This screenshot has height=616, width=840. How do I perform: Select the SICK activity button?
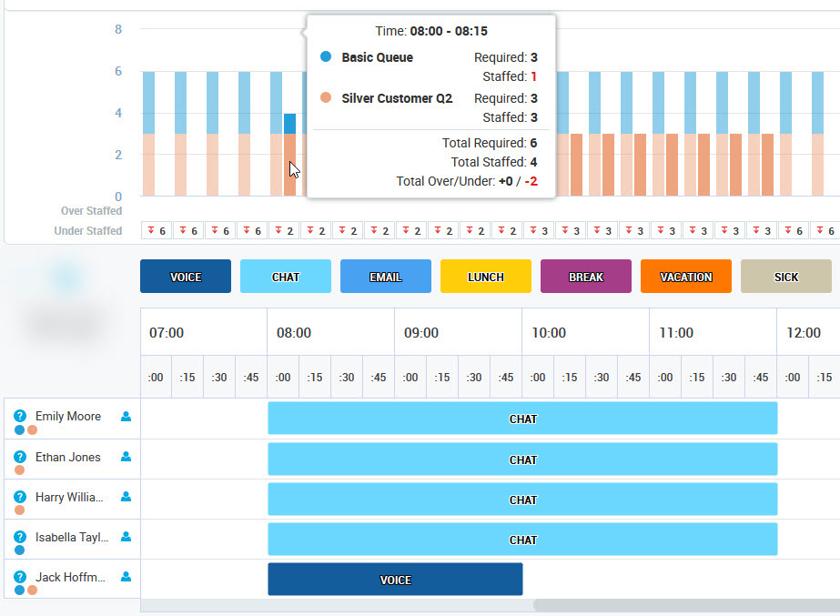[x=786, y=277]
